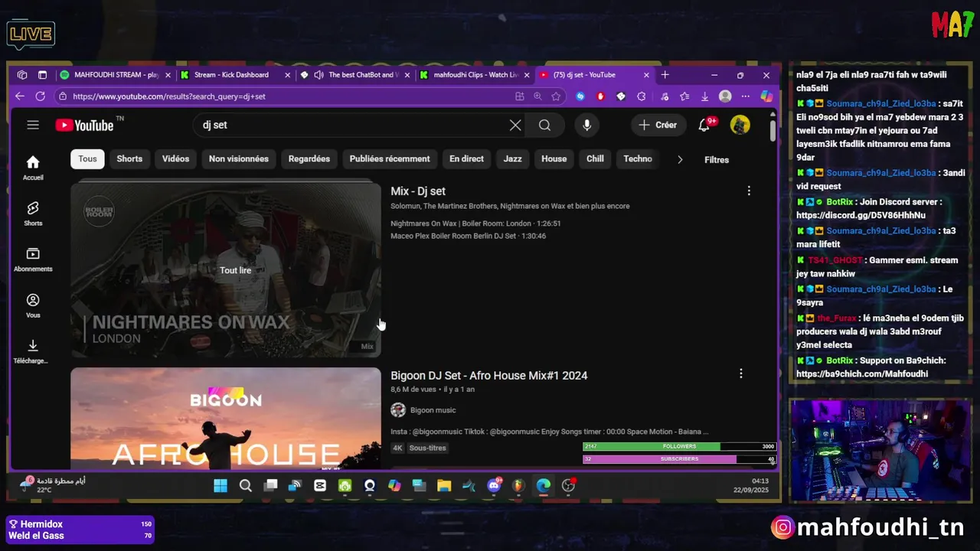
Task: Close the Kick Dashboard tab
Action: tap(287, 75)
